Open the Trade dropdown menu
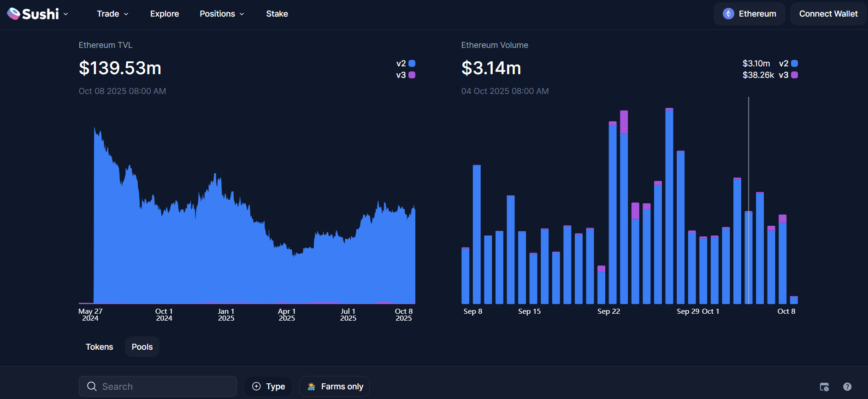 [112, 14]
